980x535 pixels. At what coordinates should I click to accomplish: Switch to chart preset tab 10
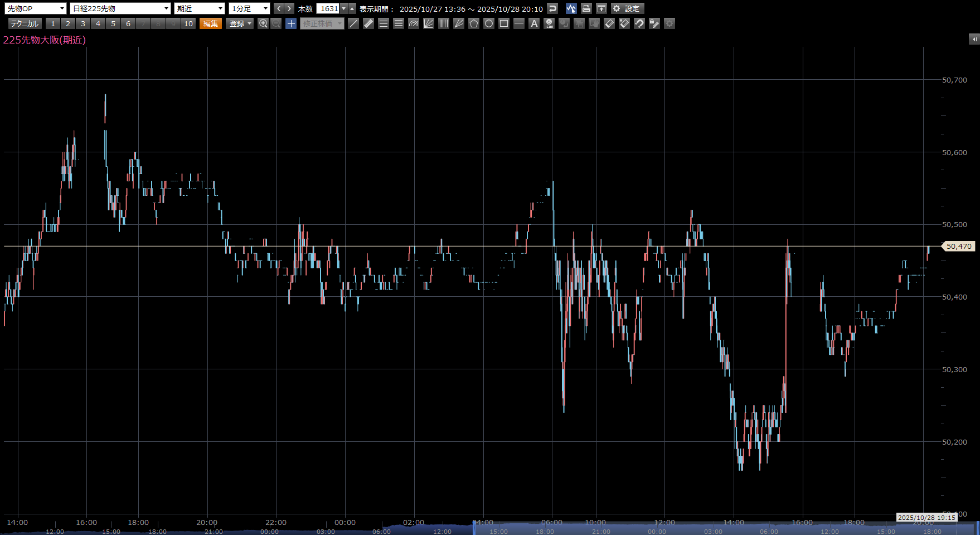tap(188, 23)
